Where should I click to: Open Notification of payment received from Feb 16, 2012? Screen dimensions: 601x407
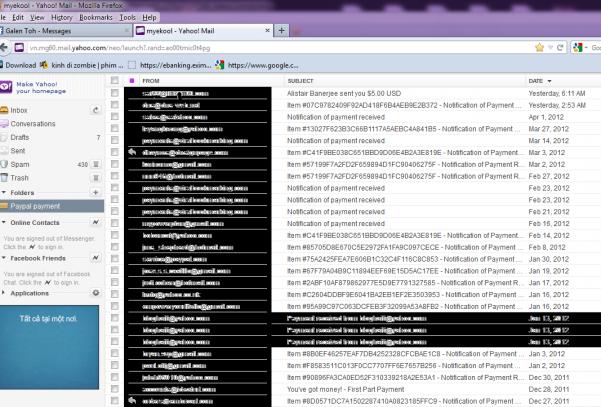click(x=336, y=223)
